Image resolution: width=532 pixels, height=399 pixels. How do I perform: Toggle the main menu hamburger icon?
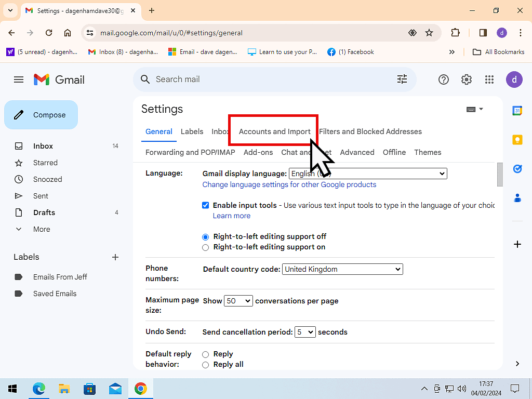coord(19,79)
